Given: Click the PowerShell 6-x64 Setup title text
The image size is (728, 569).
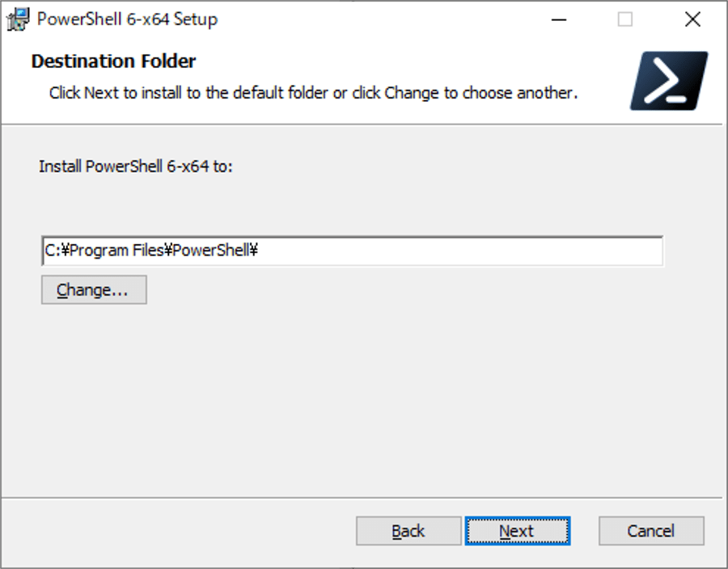Looking at the screenshot, I should tap(127, 19).
